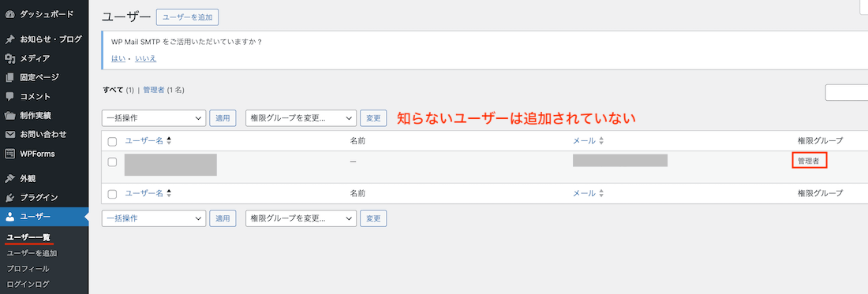Select プロフィール submenu item
Screen dimensions: 868x294
[x=28, y=269]
